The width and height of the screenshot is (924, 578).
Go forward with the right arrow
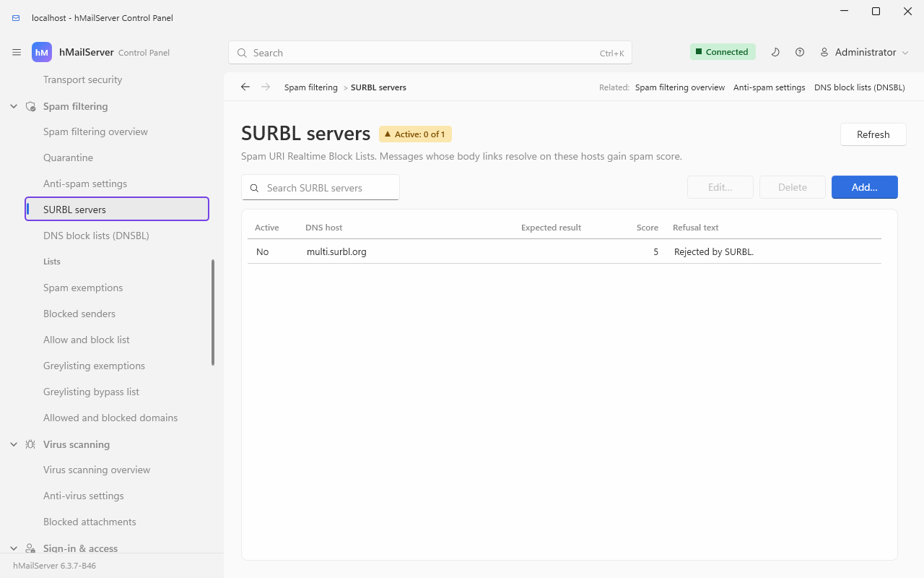pyautogui.click(x=266, y=87)
